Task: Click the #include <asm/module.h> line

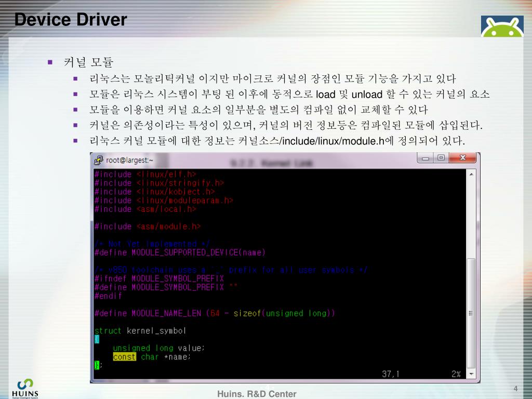Action: click(147, 227)
